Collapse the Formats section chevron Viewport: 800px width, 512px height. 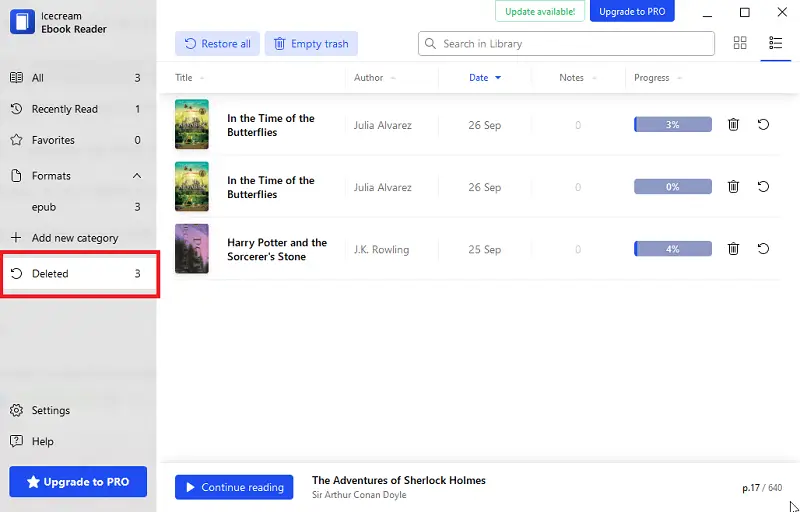click(137, 176)
